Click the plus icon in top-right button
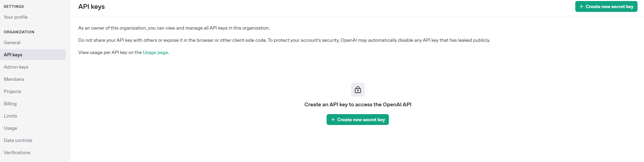Viewport: 644px width, 162px height. coord(581,6)
